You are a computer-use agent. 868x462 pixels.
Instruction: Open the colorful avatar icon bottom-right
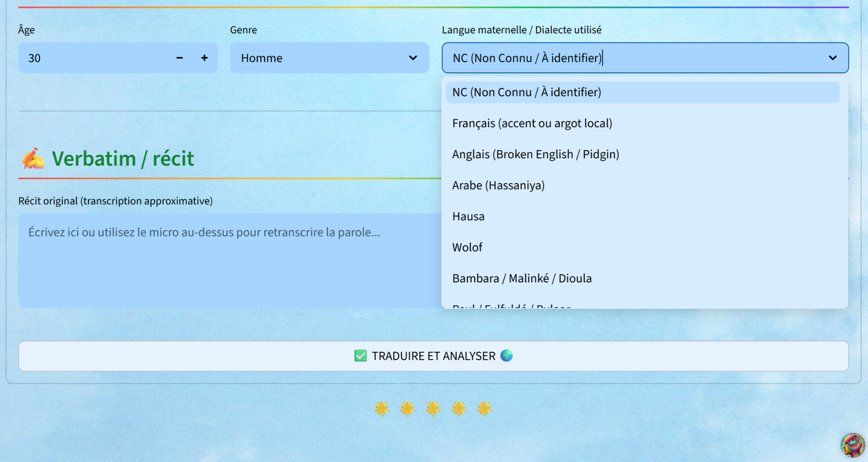tap(852, 445)
